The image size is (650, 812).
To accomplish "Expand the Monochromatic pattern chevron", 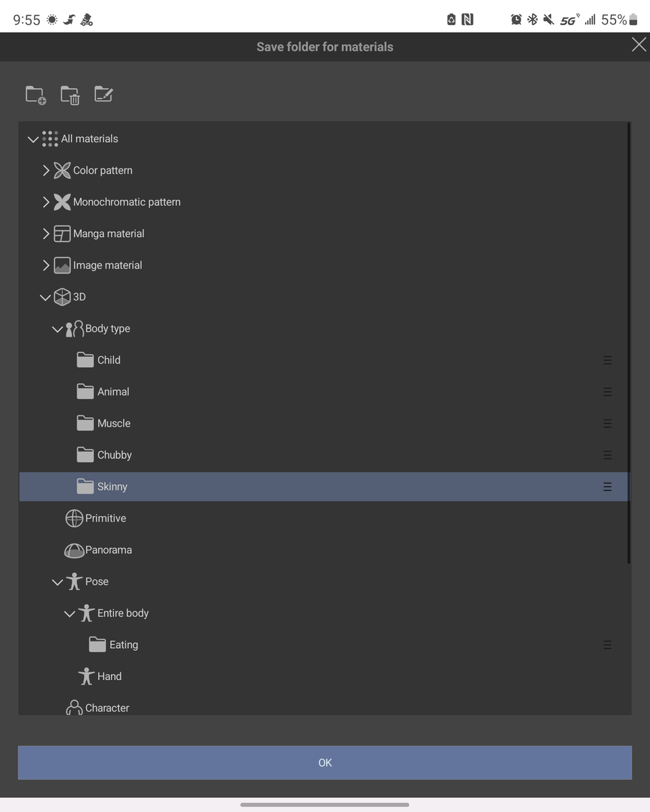I will tap(46, 202).
